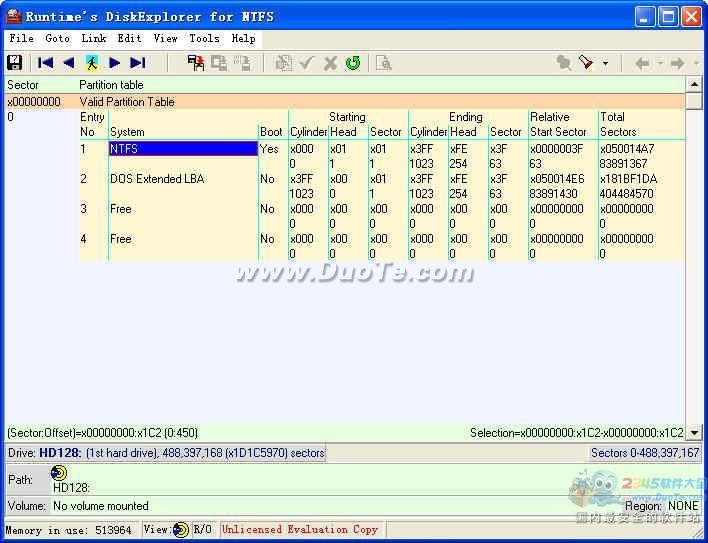Click the Sector:Offset status text
708x543 pixels.
click(x=102, y=433)
